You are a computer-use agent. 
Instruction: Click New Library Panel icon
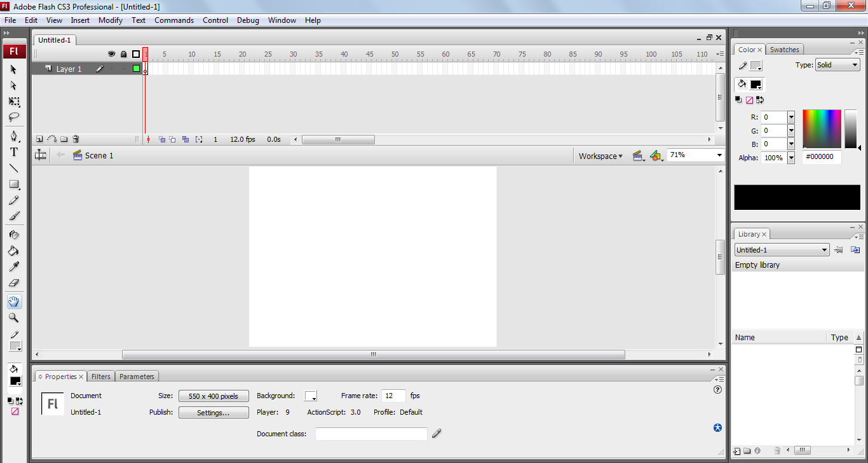click(855, 250)
